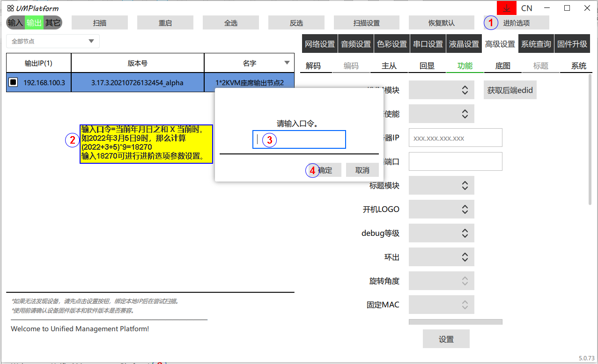The height and width of the screenshot is (364, 598).
Task: Click the UMPlatform app logo icon
Action: 10,8
